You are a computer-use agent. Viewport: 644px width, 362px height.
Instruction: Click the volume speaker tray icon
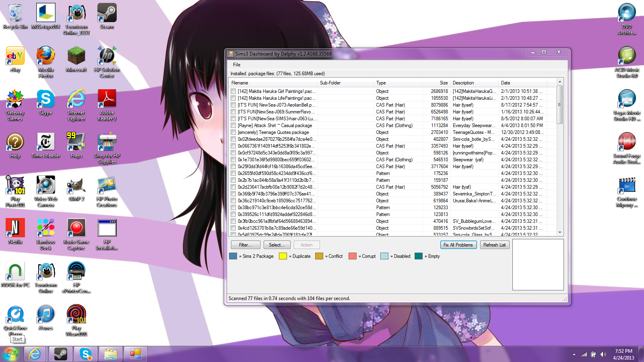click(x=603, y=354)
